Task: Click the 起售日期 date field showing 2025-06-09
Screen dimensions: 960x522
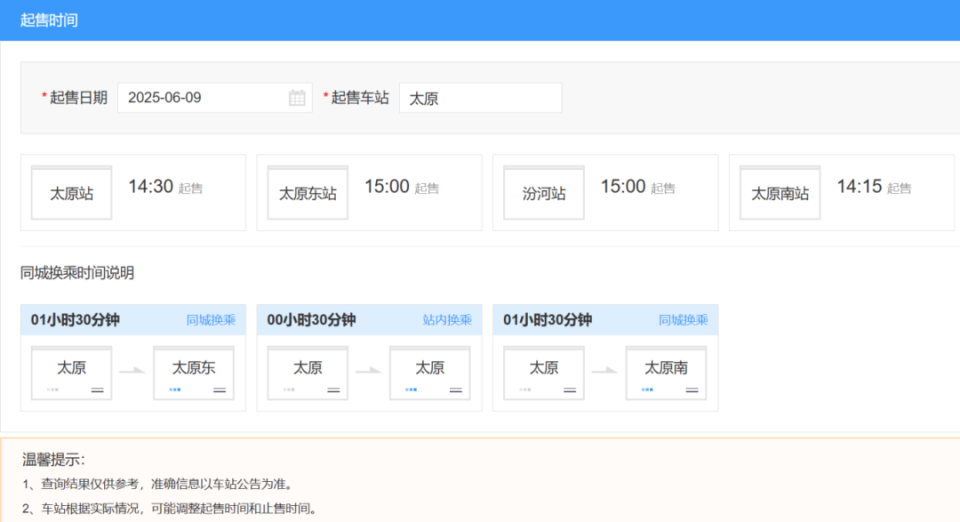Action: pos(215,98)
